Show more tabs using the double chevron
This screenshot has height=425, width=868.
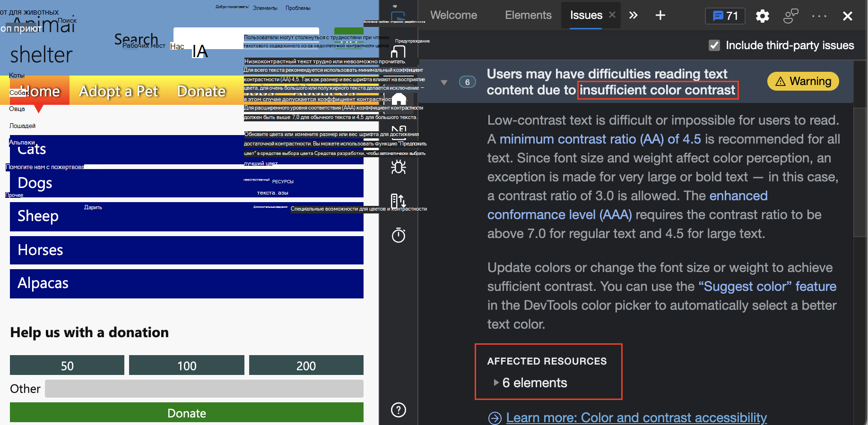tap(634, 16)
